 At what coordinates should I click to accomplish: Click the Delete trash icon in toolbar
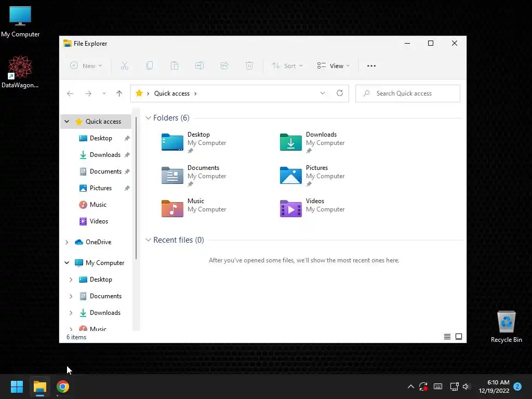point(249,65)
